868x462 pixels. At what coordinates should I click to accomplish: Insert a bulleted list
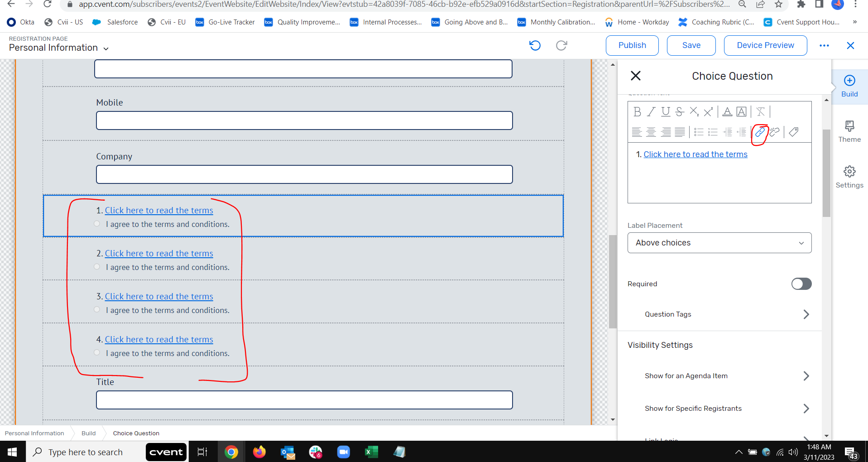tap(699, 132)
